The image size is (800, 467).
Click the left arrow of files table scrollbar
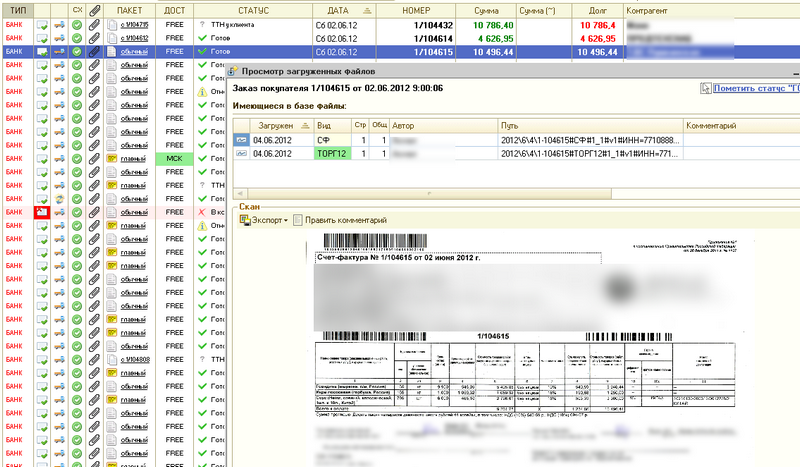[x=240, y=193]
